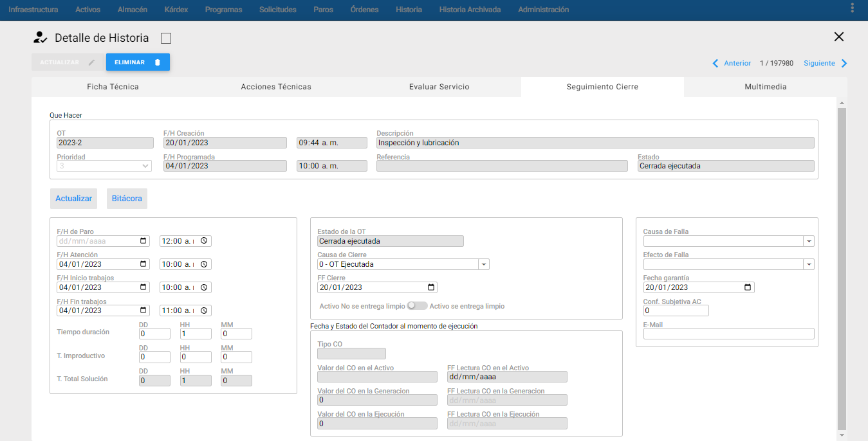
Task: Click the record counter 1 / 197980
Action: [777, 63]
